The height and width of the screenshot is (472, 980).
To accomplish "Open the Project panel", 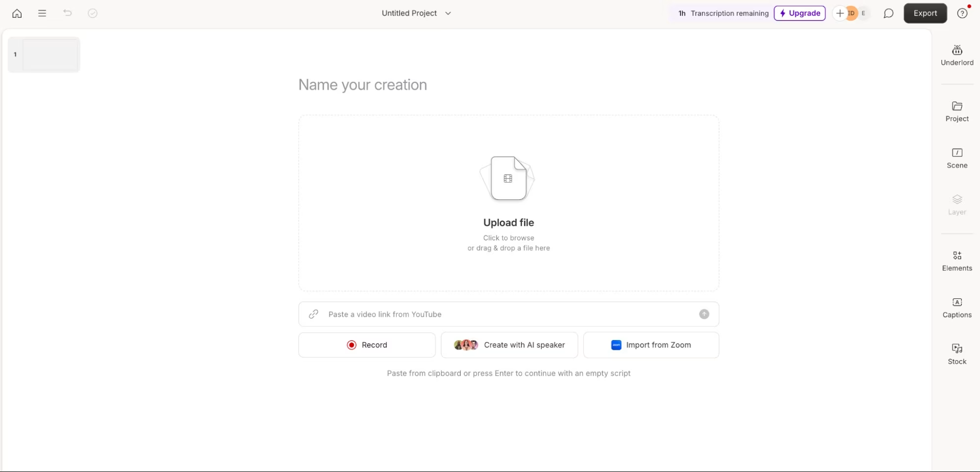I will coord(956,111).
